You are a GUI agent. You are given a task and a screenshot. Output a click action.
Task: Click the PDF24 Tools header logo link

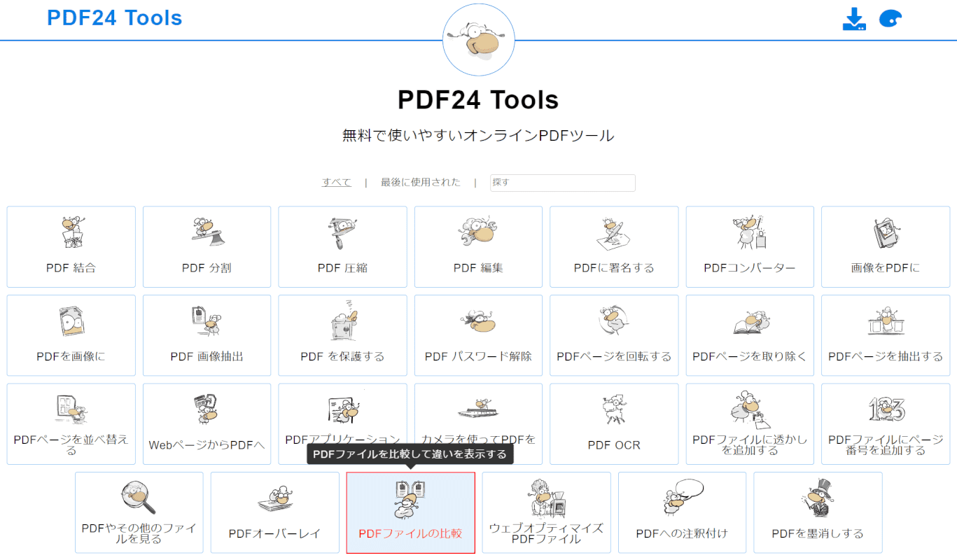click(x=115, y=18)
